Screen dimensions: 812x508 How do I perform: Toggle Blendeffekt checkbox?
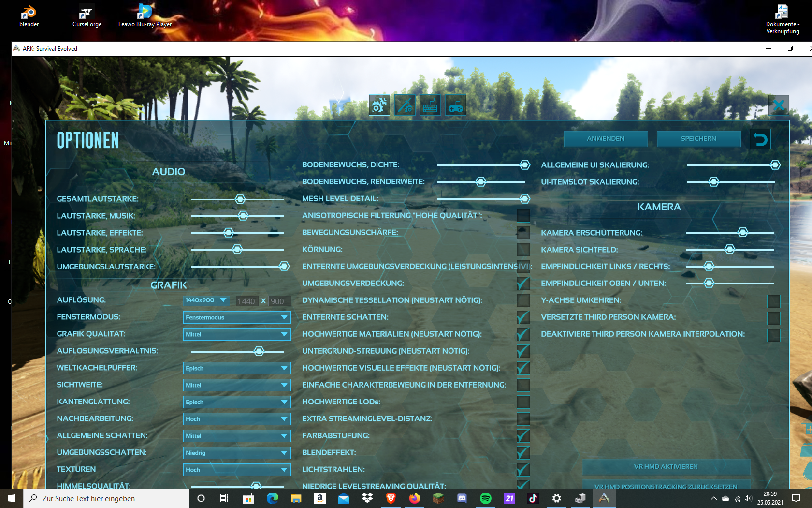pyautogui.click(x=523, y=453)
